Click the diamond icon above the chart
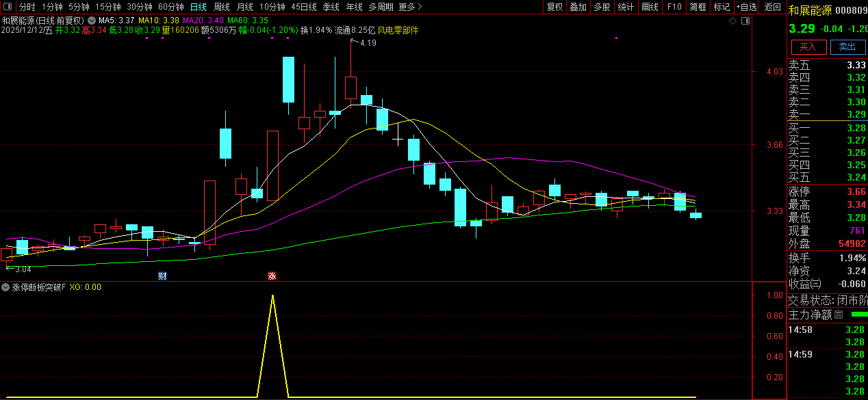 (x=733, y=21)
